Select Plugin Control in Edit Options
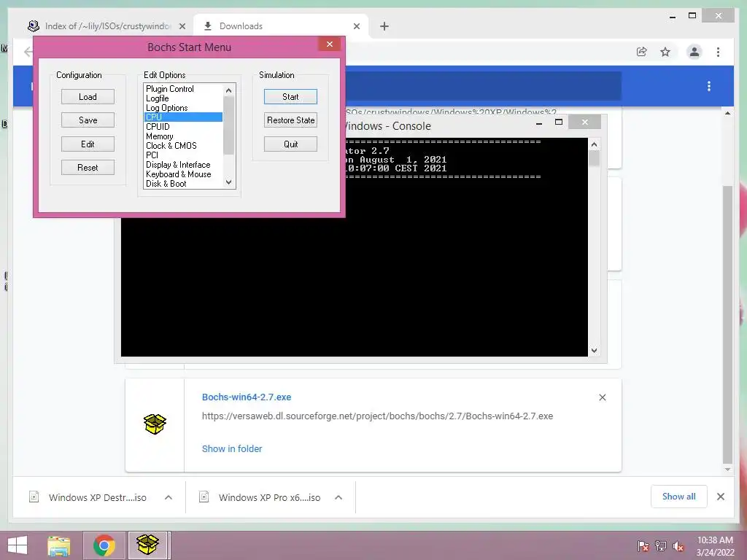747x560 pixels. (169, 88)
